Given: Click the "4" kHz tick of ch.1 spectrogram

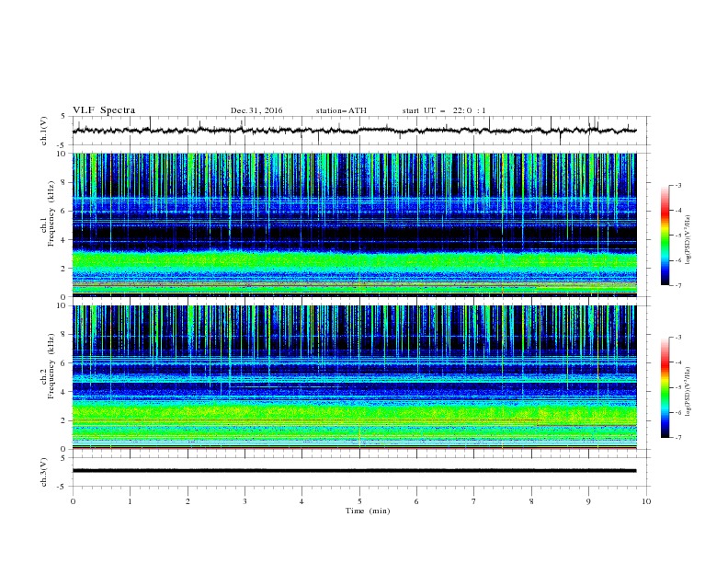Looking at the screenshot, I should pyautogui.click(x=64, y=240).
